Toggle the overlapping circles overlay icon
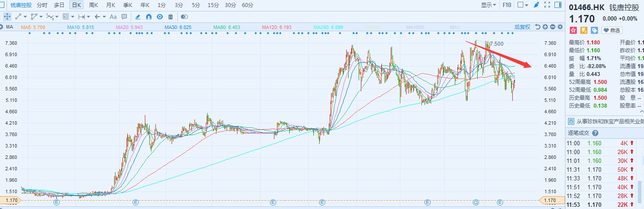644x209 pixels. click(x=184, y=17)
